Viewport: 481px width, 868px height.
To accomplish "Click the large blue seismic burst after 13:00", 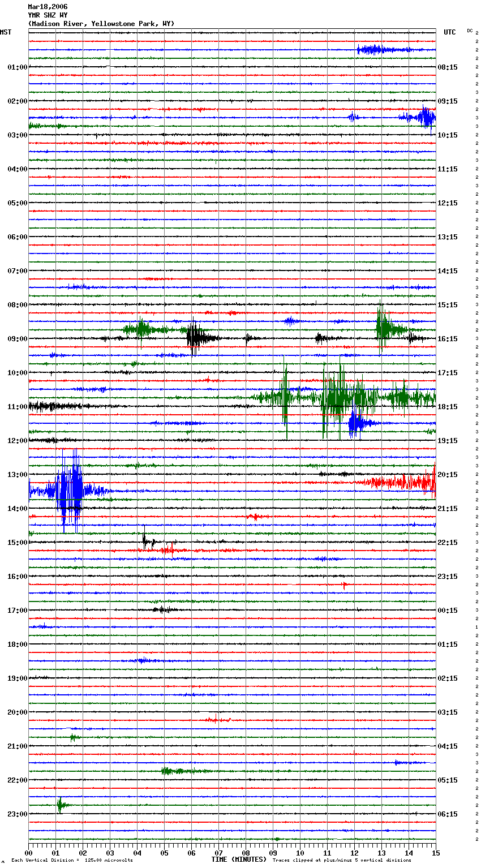I will 70,491.
